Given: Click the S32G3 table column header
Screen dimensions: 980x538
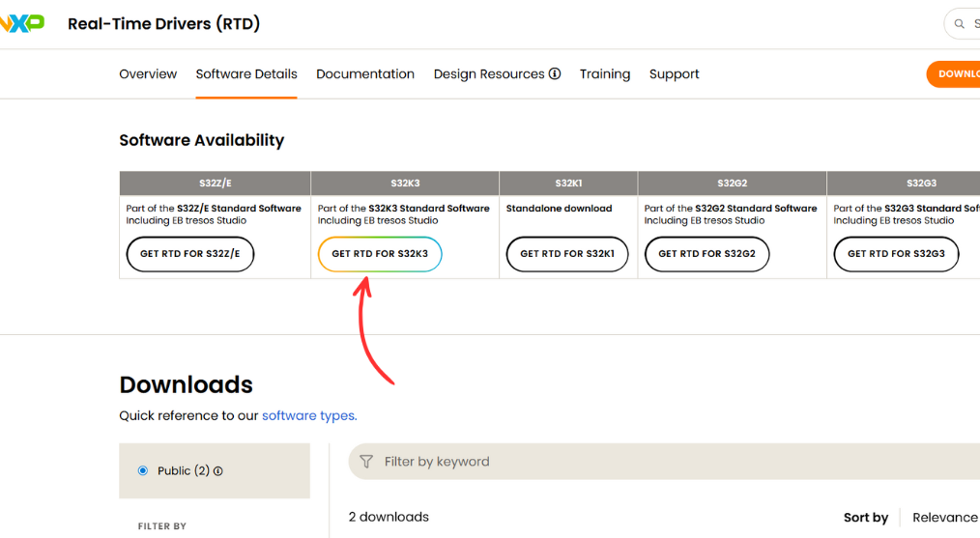Looking at the screenshot, I should [904, 184].
